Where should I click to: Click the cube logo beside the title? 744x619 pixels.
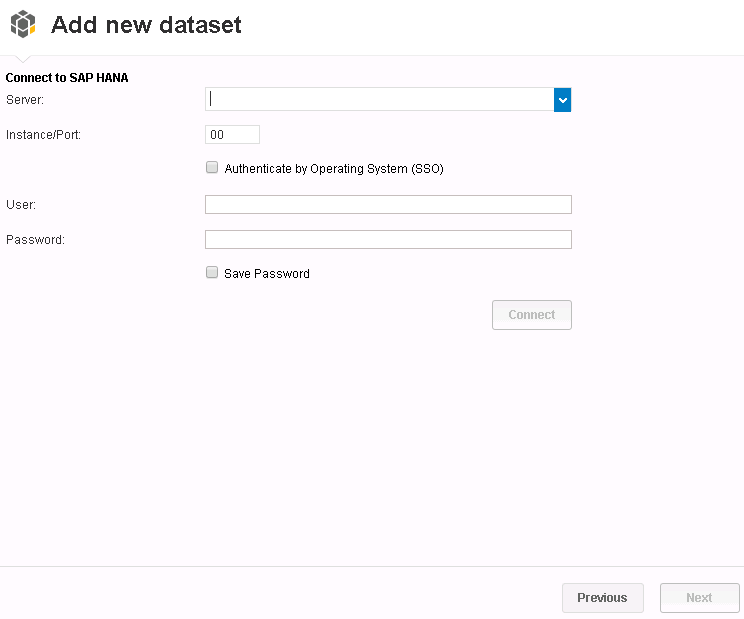pos(23,24)
